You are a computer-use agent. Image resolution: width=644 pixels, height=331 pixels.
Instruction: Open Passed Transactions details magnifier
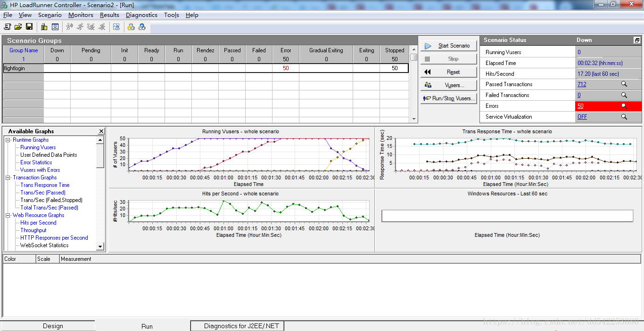624,84
